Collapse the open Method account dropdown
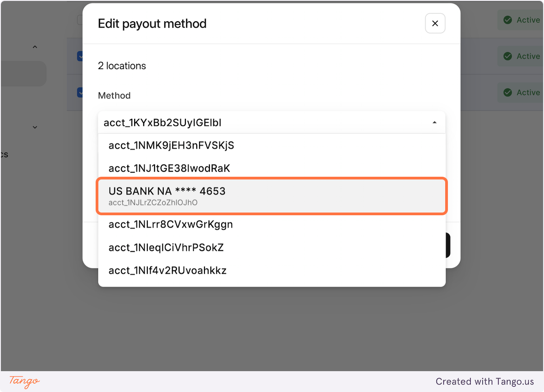The height and width of the screenshot is (392, 544). 434,122
